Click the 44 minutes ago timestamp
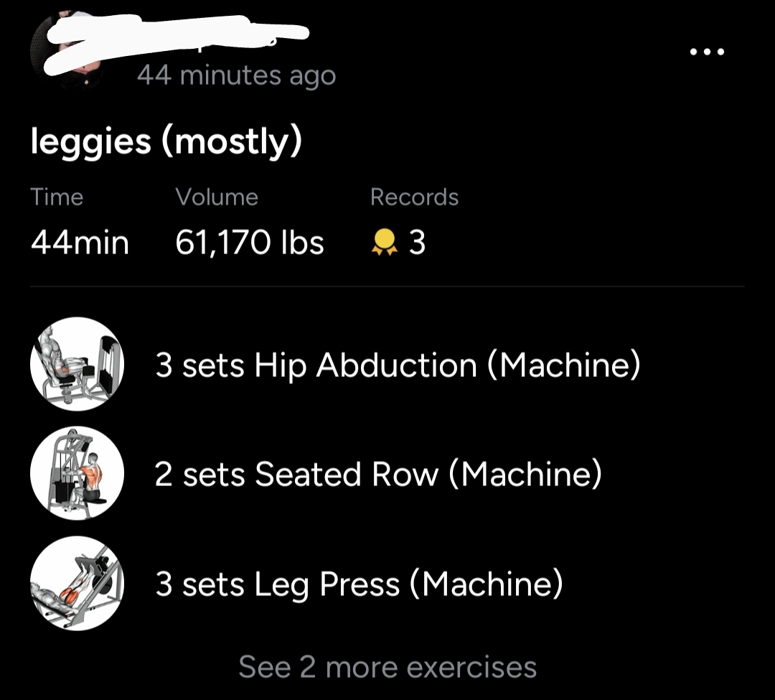Viewport: 775px width, 700px height. tap(236, 75)
